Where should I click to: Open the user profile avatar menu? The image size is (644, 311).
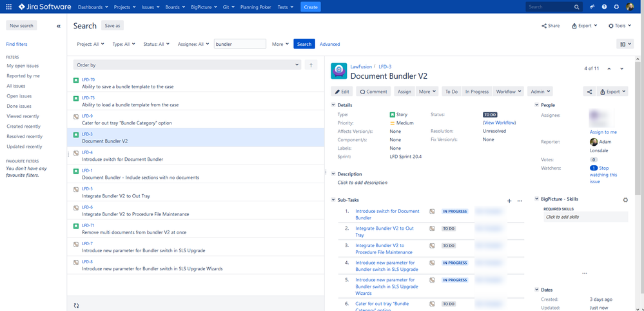(630, 7)
